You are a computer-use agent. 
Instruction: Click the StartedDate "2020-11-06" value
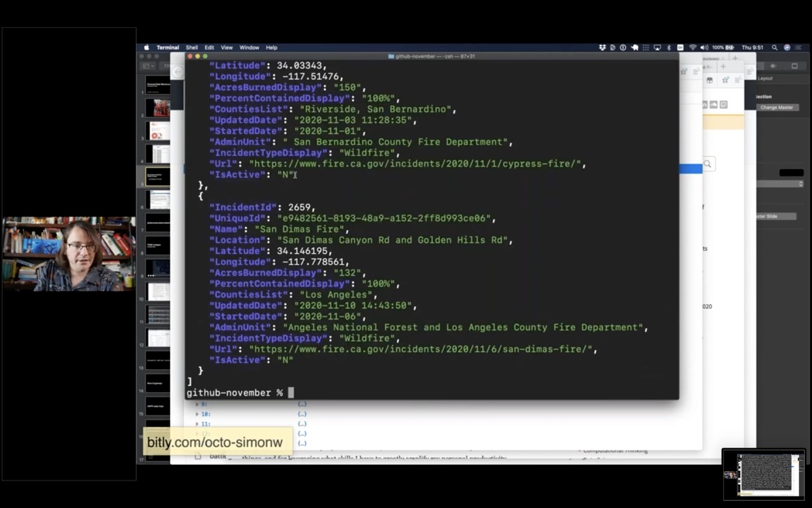[330, 316]
